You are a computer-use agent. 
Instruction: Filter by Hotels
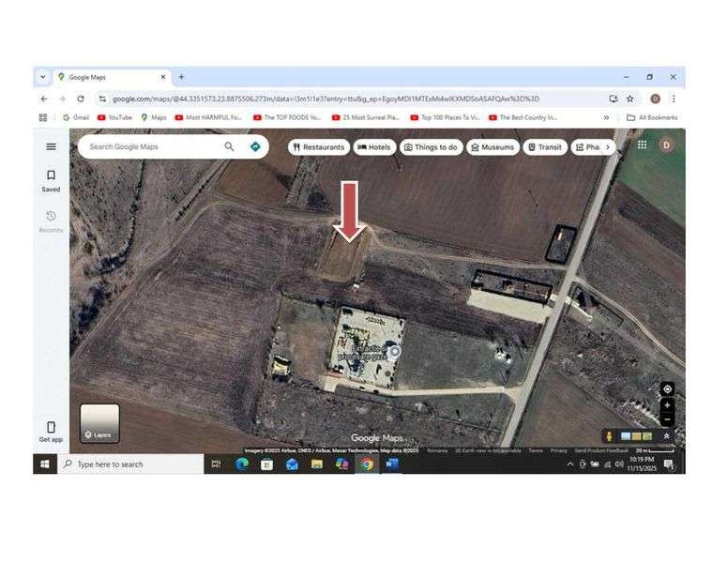pos(374,147)
